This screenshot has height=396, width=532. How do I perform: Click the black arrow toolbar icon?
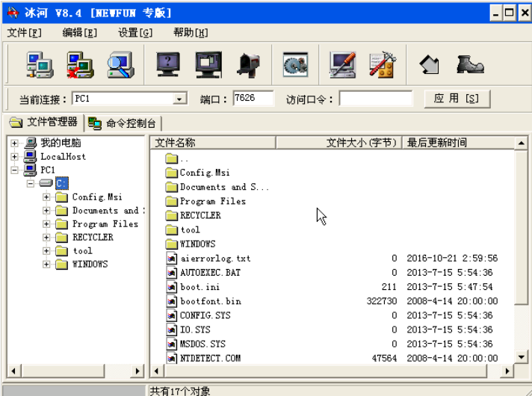[430, 65]
